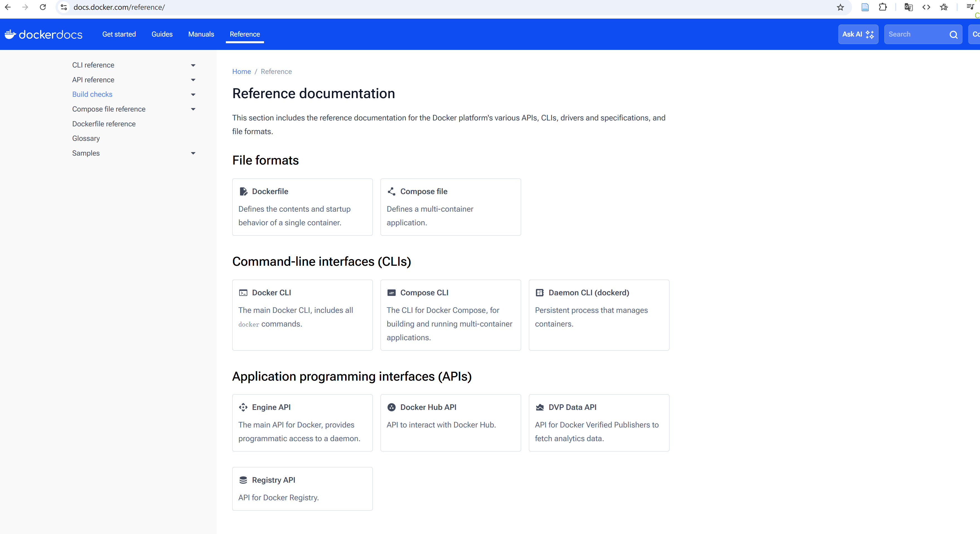
Task: Open the Docker CLI card title
Action: click(x=272, y=293)
